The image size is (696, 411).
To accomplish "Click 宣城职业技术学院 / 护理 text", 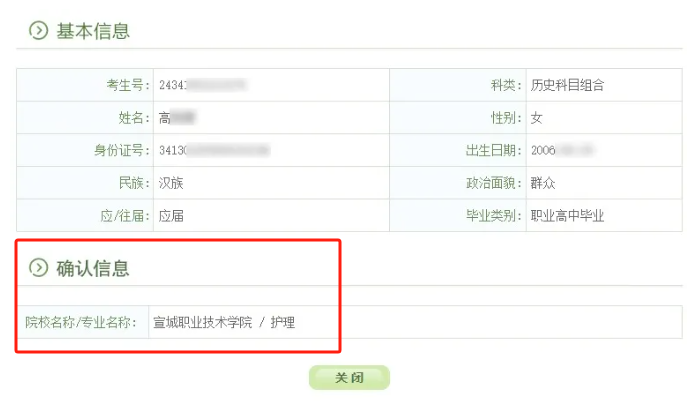I will 224,322.
